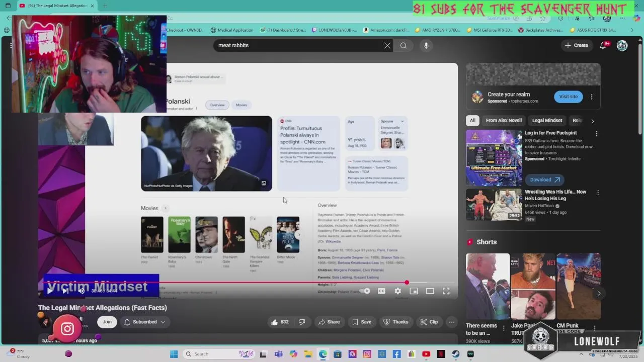Send a Thanks to the creator
This screenshot has height=362, width=644.
[x=396, y=322]
